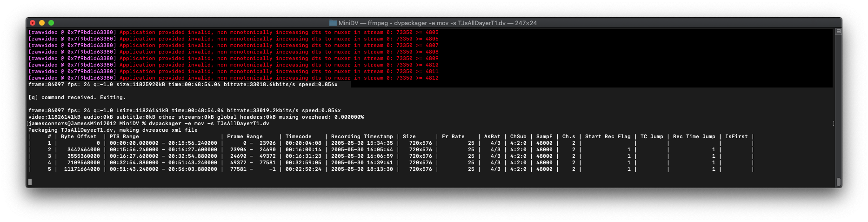868x222 pixels.
Task: Click the "Start Rec Flag" column header
Action: point(608,137)
